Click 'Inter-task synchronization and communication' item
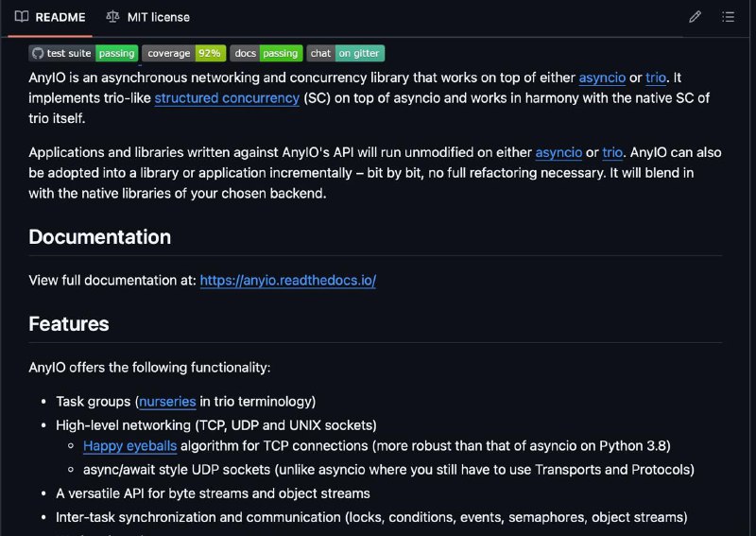Image resolution: width=756 pixels, height=536 pixels. pos(371,517)
